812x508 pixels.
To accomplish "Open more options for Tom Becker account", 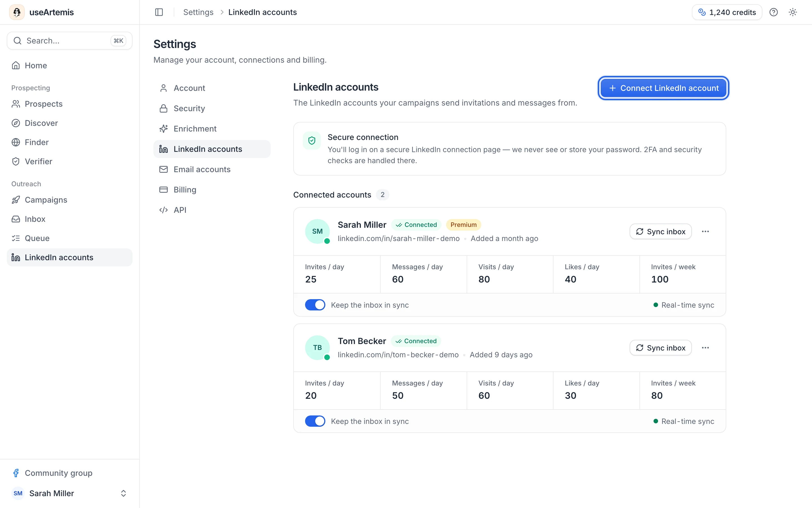I will [705, 348].
